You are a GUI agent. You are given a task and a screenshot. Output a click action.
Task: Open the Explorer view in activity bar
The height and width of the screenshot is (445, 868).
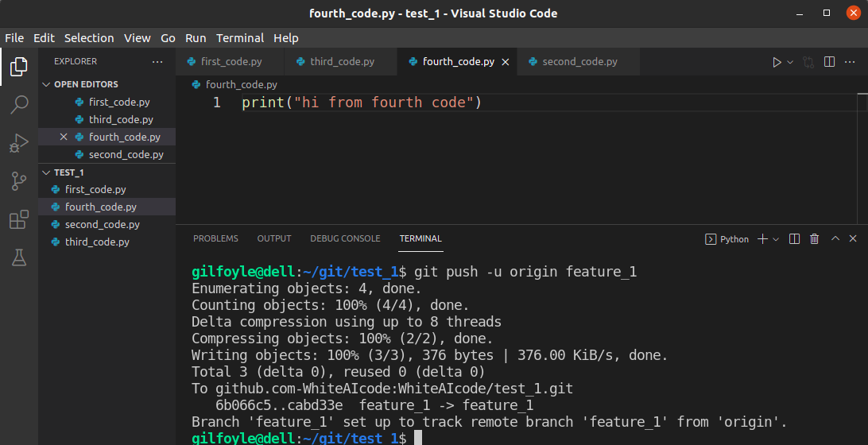19,67
